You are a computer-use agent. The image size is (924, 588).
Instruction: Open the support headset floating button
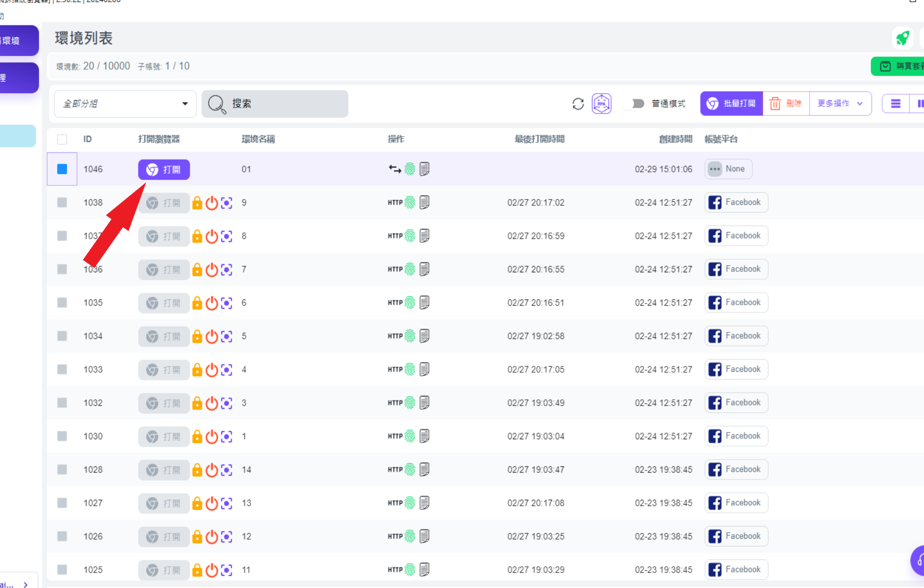pos(918,561)
